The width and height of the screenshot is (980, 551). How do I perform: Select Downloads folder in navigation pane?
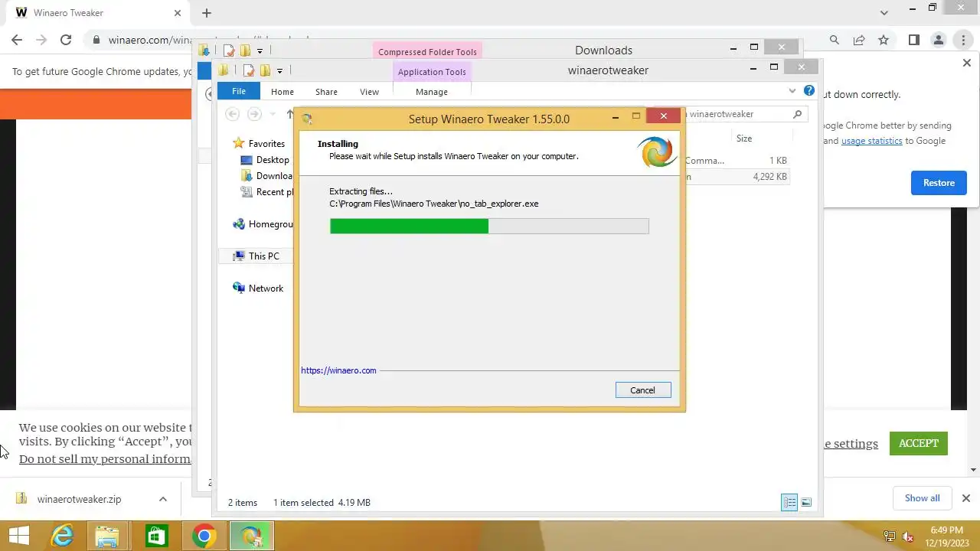coord(266,176)
